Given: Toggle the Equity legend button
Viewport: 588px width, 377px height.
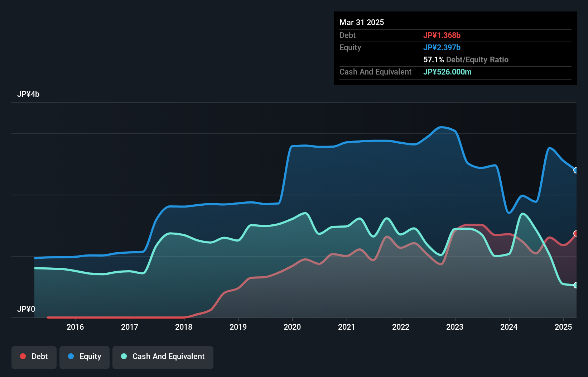Looking at the screenshot, I should (85, 357).
